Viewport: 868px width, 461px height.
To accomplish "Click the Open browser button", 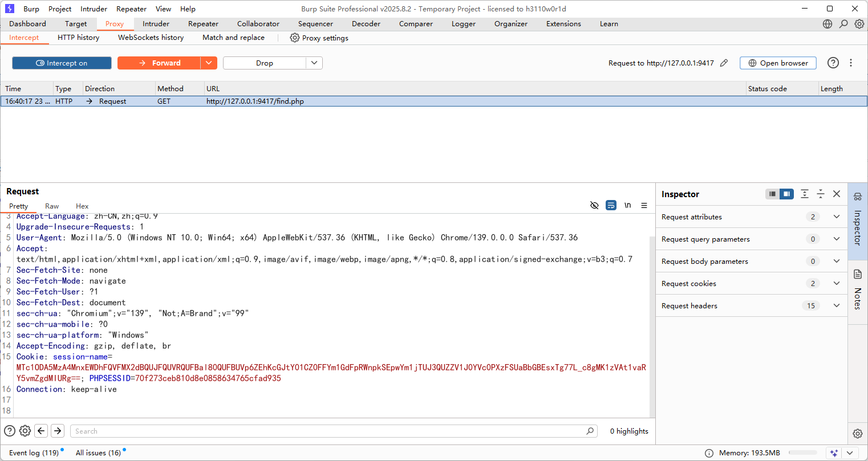I will [778, 63].
